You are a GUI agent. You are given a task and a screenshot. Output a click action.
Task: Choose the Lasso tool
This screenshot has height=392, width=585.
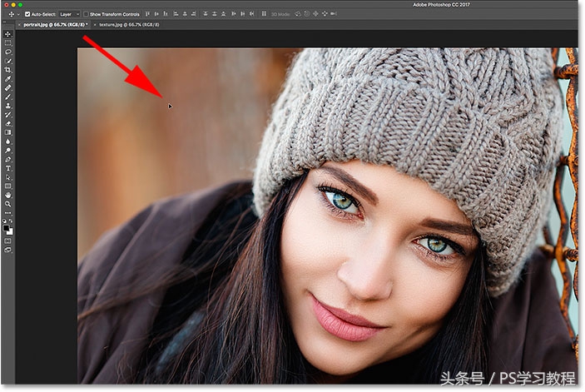pyautogui.click(x=8, y=52)
